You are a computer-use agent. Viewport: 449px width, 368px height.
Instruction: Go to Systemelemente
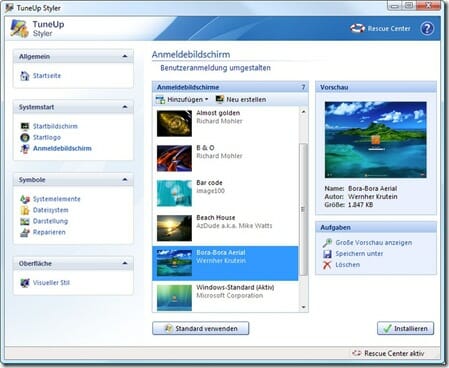[x=56, y=199]
